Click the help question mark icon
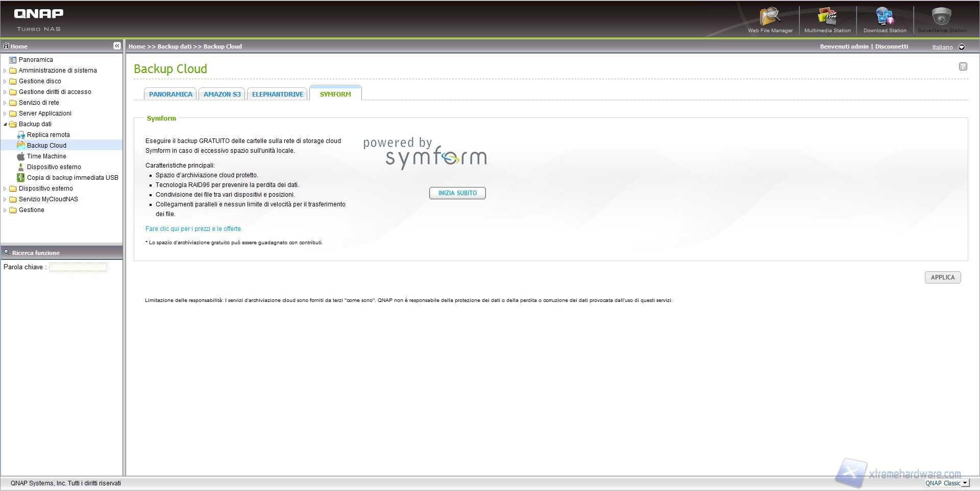This screenshot has width=980, height=491. (963, 66)
